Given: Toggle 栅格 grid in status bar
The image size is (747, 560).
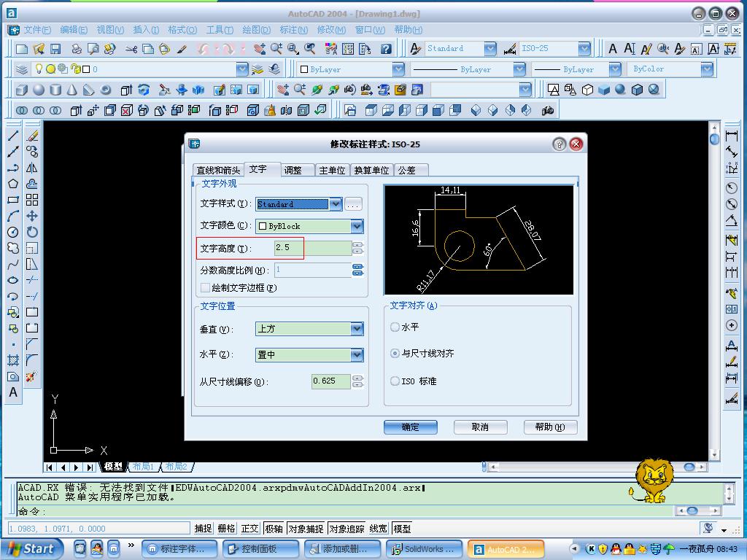Looking at the screenshot, I should click(x=226, y=529).
